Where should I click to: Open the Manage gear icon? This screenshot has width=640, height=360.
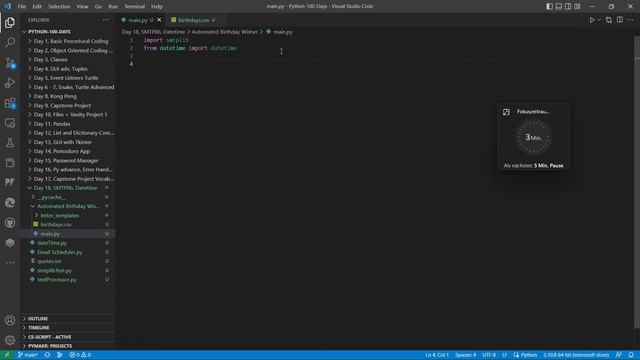coord(10,340)
